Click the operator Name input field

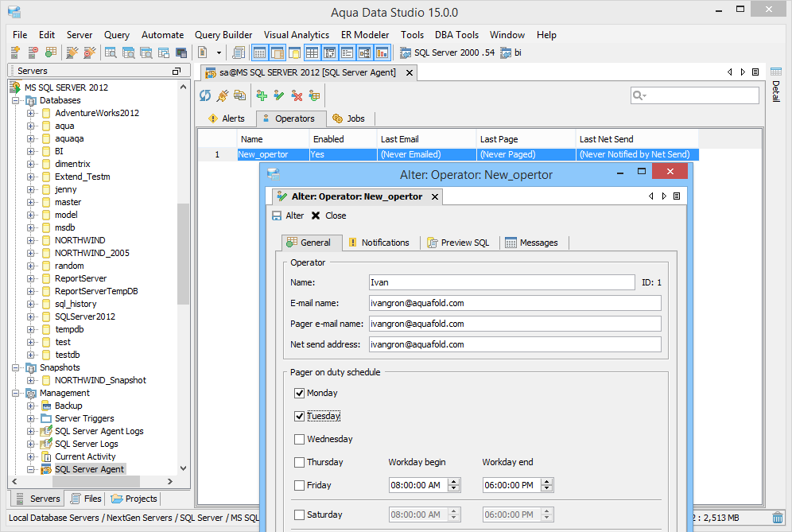502,282
